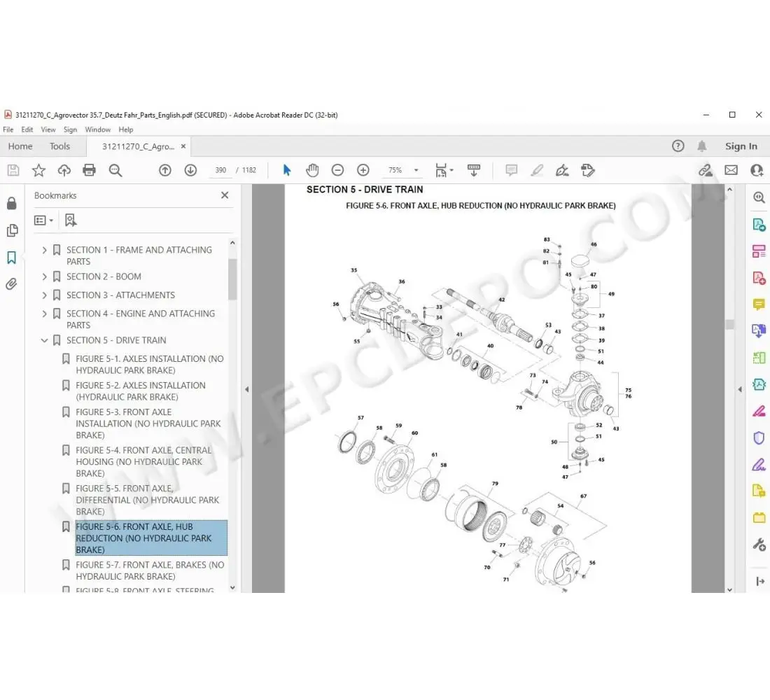Open the Sign document pen tool

(562, 171)
